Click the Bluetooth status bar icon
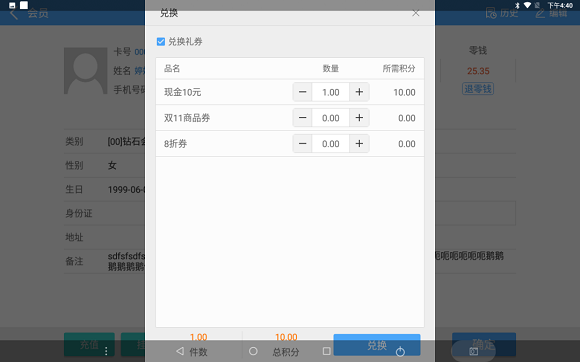The width and height of the screenshot is (580, 362). (517, 5)
